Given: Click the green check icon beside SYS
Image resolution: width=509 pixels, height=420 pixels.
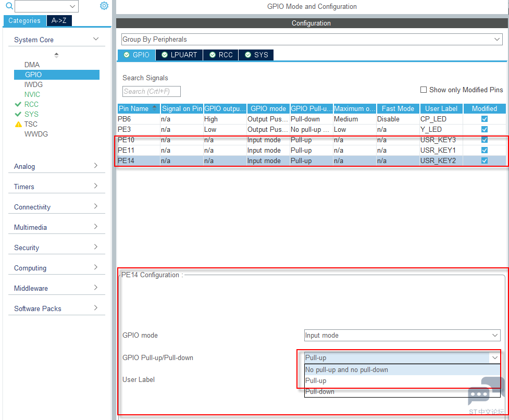Looking at the screenshot, I should [x=18, y=114].
